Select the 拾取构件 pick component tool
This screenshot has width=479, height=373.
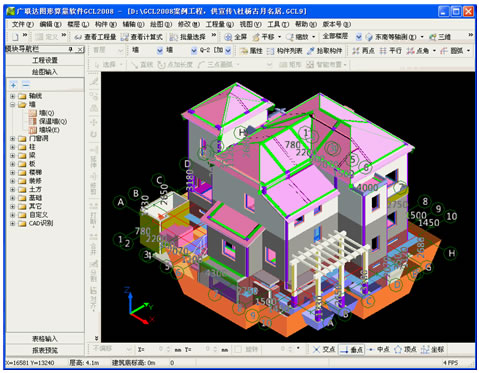[x=325, y=51]
